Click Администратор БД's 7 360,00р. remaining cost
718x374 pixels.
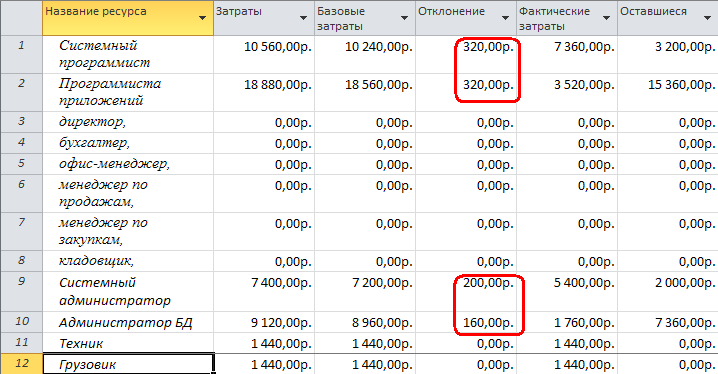tap(668, 322)
